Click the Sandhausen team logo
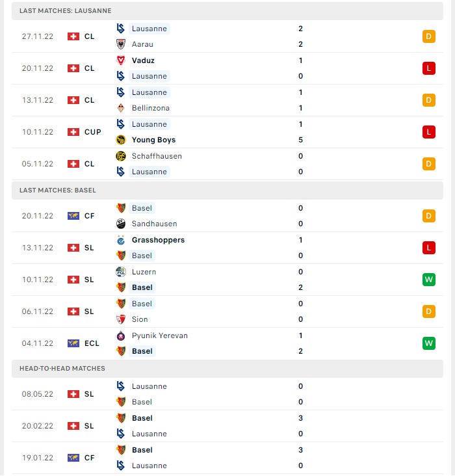 pyautogui.click(x=121, y=224)
